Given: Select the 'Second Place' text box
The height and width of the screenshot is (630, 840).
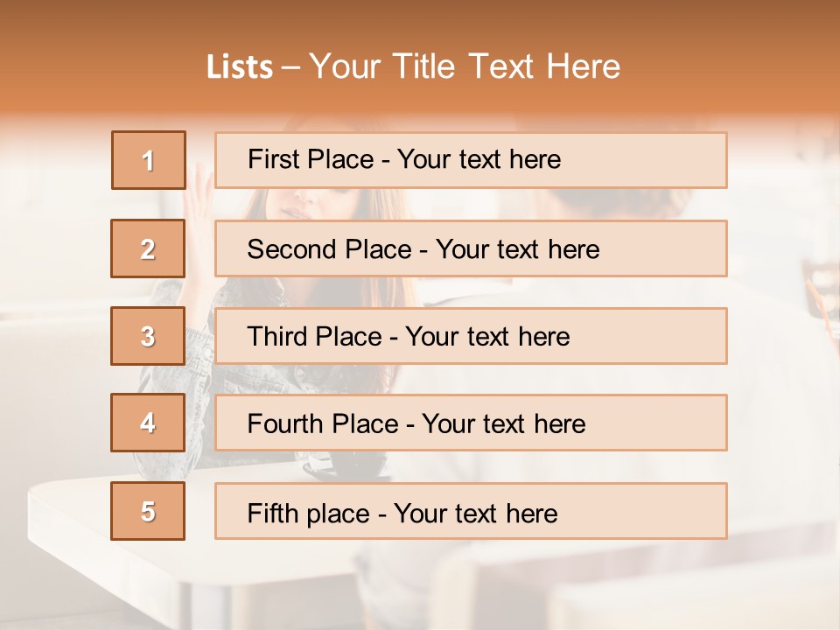Looking at the screenshot, I should coord(471,248).
